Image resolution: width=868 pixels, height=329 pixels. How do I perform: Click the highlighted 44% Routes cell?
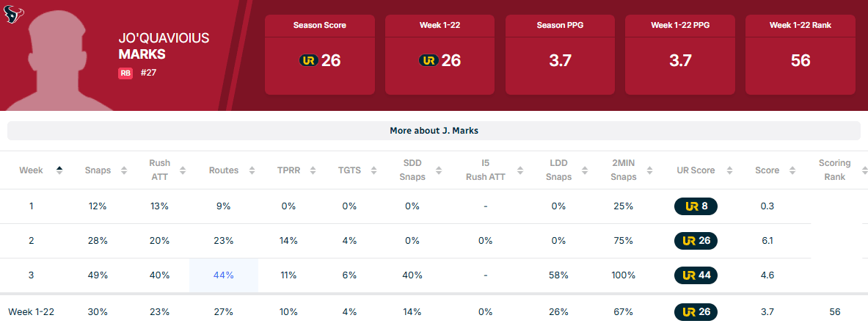pos(223,275)
